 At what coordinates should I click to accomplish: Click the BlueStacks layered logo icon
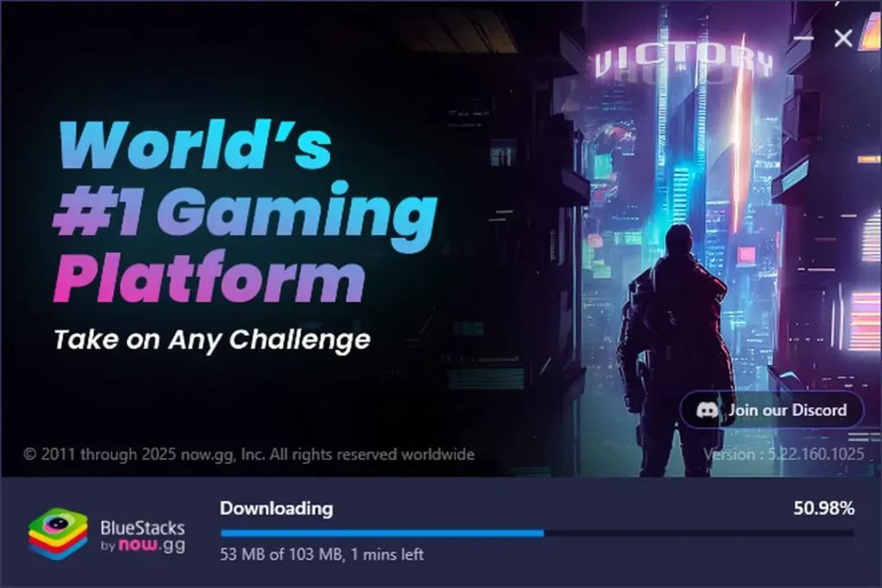pyautogui.click(x=58, y=534)
